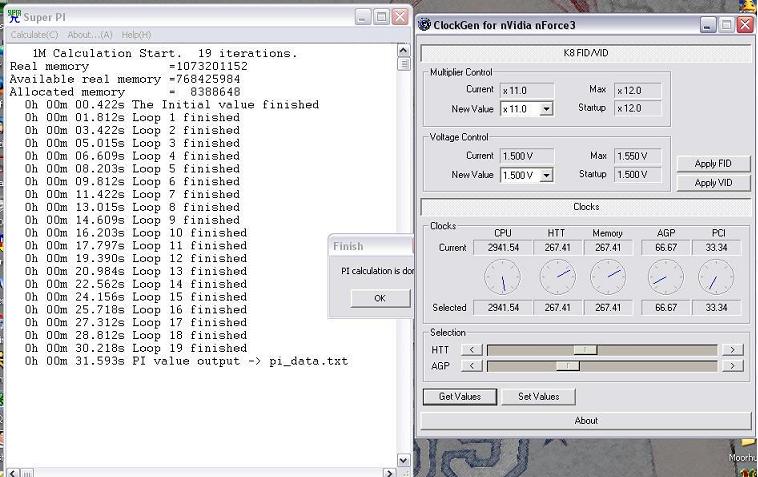This screenshot has width=758, height=477.
Task: Click the Current HTT field 267.41
Action: click(x=557, y=248)
